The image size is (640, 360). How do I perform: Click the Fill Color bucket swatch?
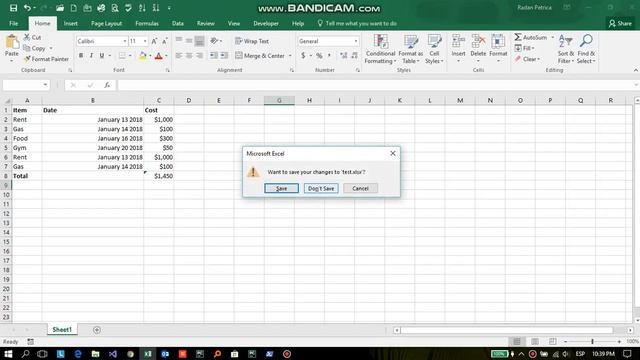[142, 56]
